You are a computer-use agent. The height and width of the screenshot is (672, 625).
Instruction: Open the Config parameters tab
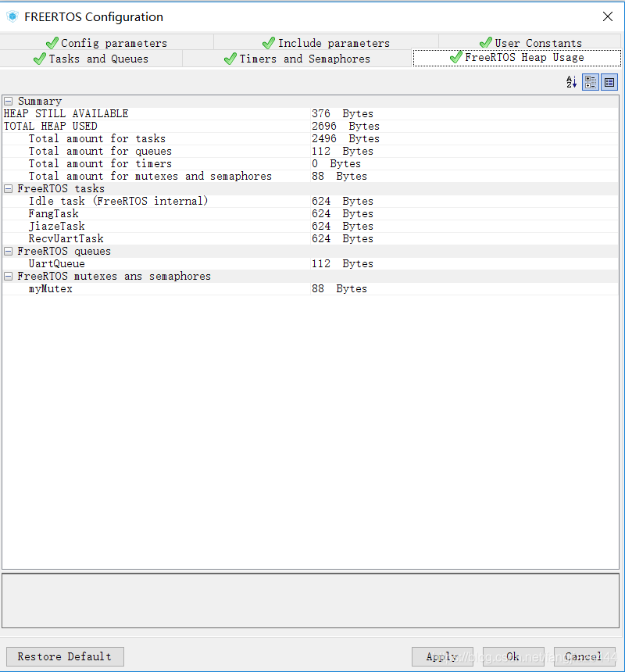pos(107,43)
